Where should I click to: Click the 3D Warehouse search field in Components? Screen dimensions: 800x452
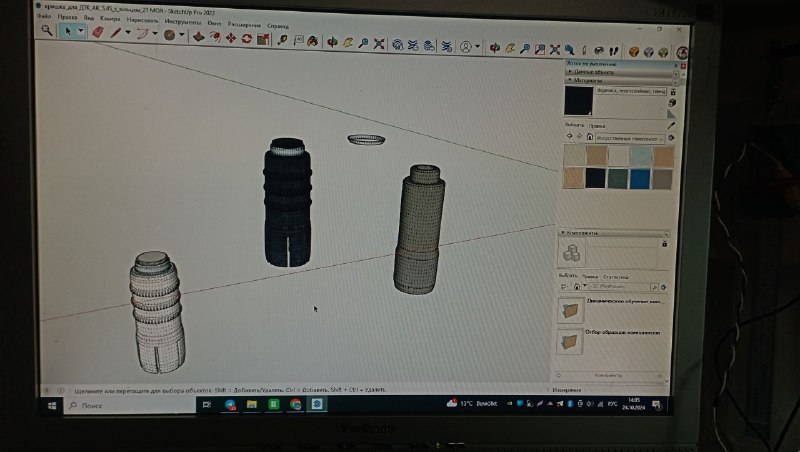[619, 287]
